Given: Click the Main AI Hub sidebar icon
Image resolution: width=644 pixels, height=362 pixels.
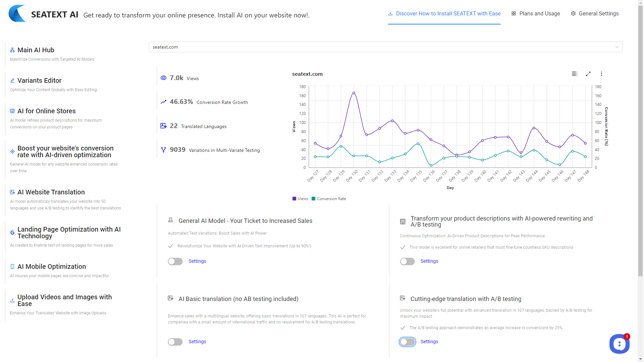Looking at the screenshot, I should pyautogui.click(x=12, y=50).
